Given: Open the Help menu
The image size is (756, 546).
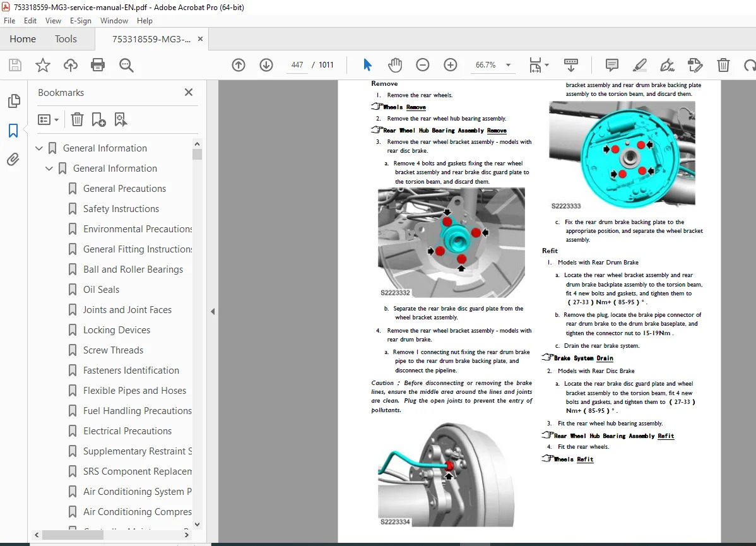Looking at the screenshot, I should point(145,21).
